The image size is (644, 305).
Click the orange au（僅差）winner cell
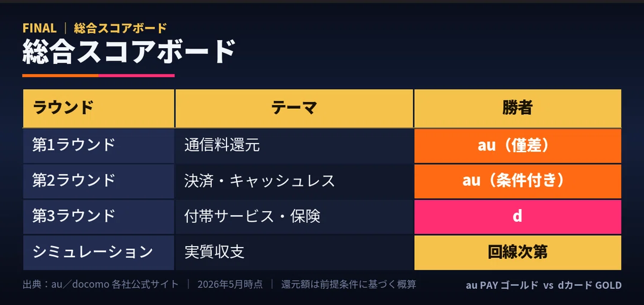pyautogui.click(x=518, y=146)
